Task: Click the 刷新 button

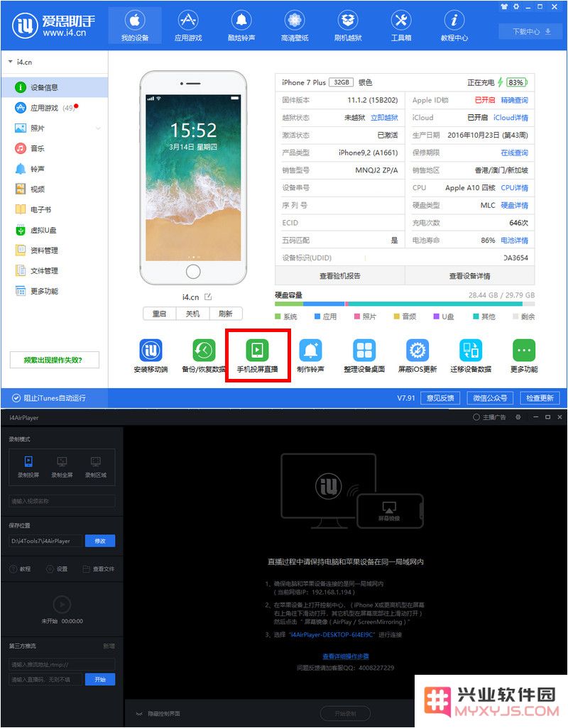Action: click(226, 314)
